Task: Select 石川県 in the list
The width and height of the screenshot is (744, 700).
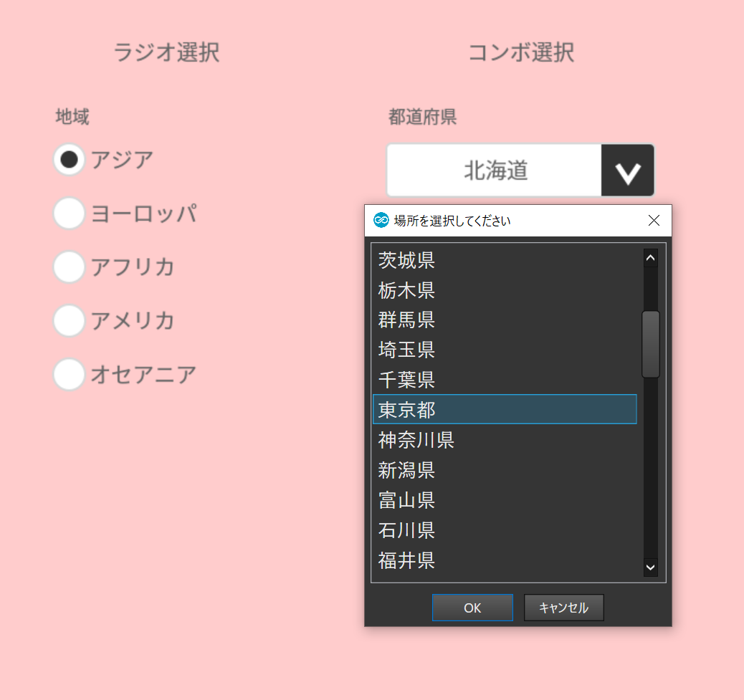Action: point(505,529)
